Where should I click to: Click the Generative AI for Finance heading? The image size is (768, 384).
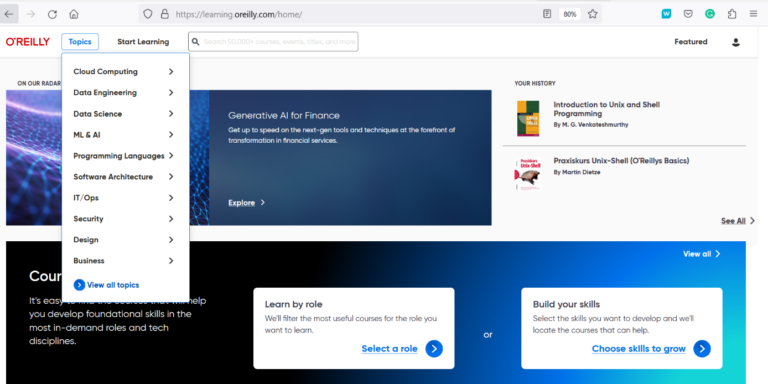coord(284,116)
